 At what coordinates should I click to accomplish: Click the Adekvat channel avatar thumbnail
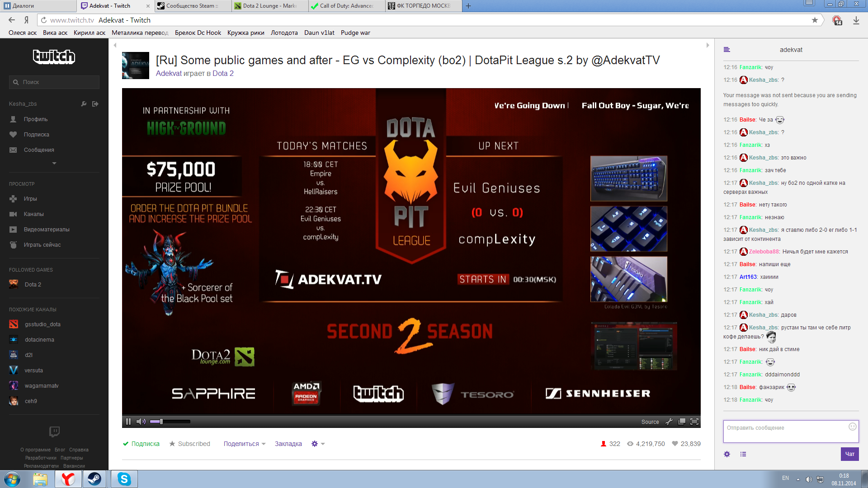point(136,66)
